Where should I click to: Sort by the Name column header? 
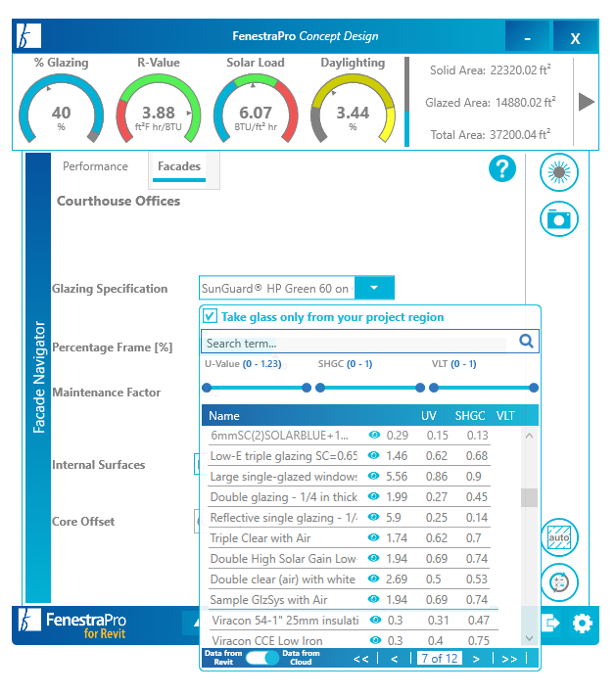(x=224, y=416)
